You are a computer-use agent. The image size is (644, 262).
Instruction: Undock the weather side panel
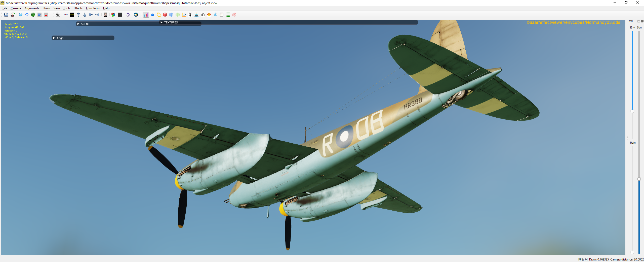pyautogui.click(x=638, y=21)
